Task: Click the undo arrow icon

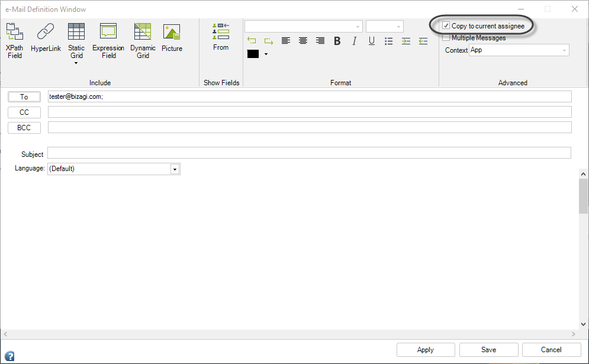Action: [x=252, y=41]
